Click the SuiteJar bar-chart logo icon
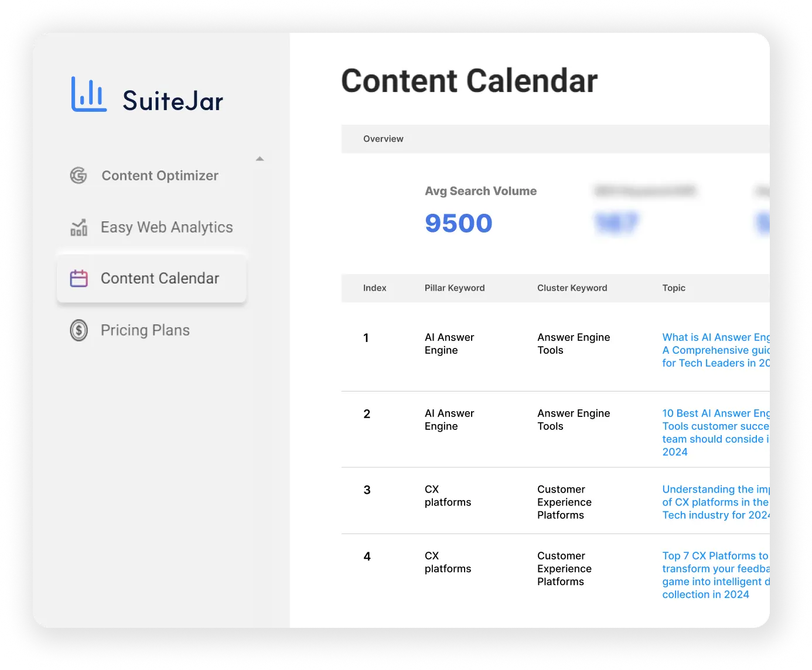 pyautogui.click(x=88, y=94)
